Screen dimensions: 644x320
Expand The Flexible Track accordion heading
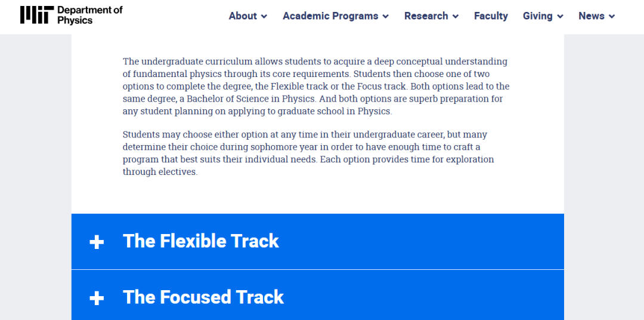coord(201,241)
